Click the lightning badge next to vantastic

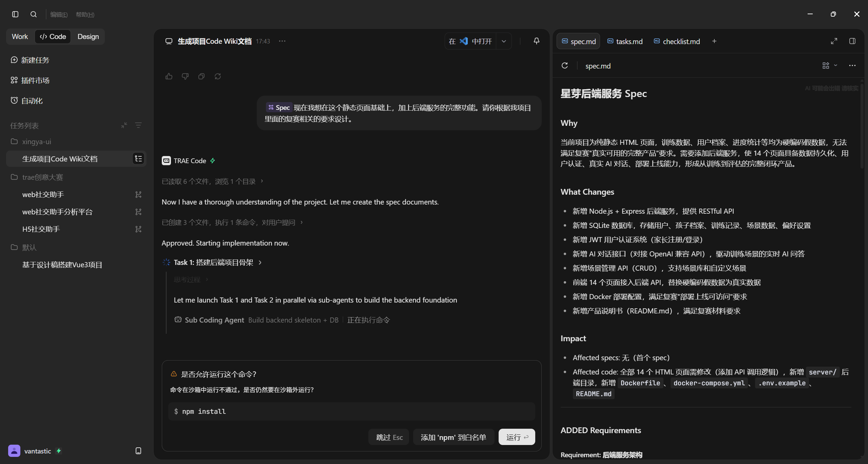pyautogui.click(x=59, y=451)
